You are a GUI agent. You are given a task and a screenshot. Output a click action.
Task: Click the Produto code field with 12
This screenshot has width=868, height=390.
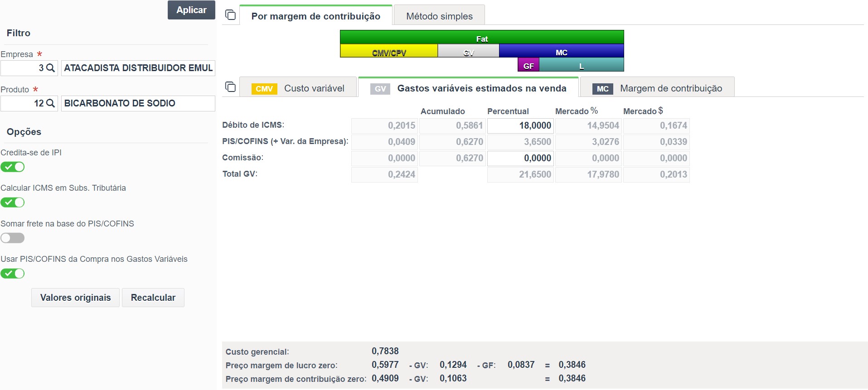[29, 103]
